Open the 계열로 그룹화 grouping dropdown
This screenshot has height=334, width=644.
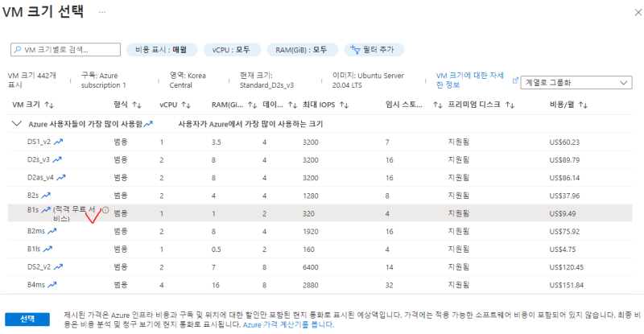tap(576, 83)
